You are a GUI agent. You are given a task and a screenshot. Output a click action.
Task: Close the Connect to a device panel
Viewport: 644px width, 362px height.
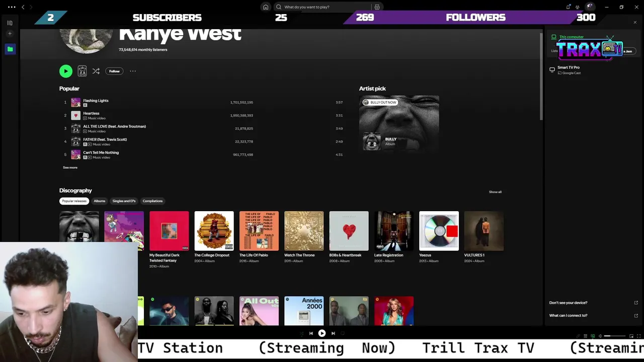635,23
